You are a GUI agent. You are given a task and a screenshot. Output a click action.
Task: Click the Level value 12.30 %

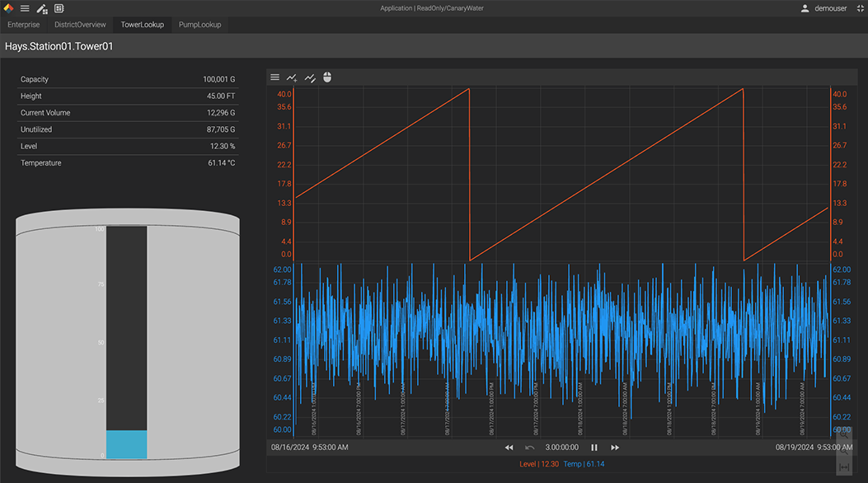pos(223,147)
